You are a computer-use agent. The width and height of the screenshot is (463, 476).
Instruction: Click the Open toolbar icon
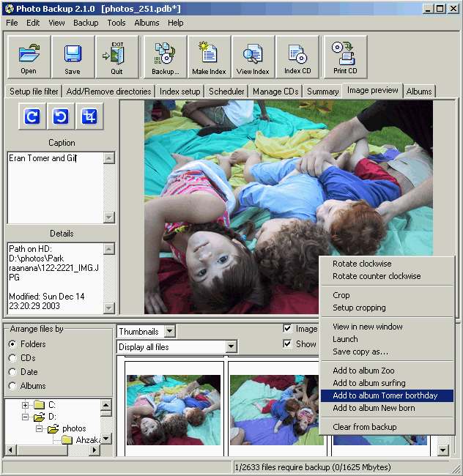(29, 57)
